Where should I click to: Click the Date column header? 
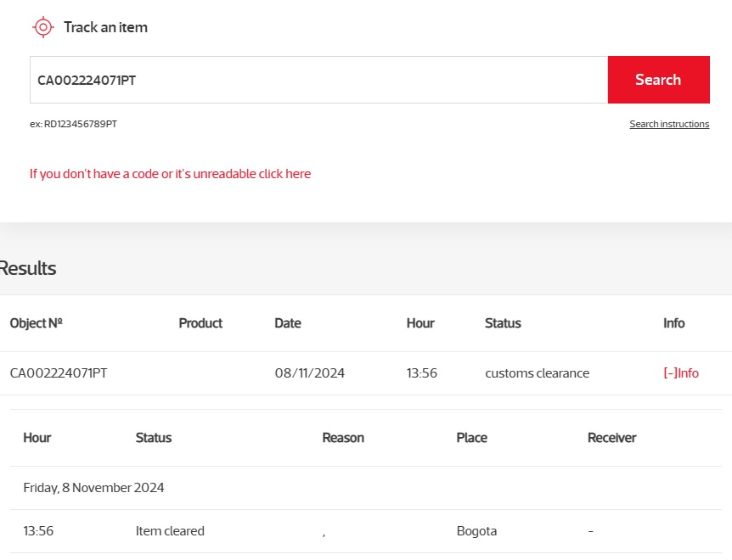(288, 323)
